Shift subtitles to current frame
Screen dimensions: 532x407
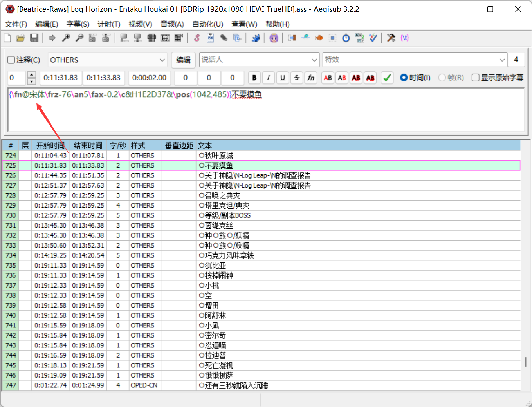coord(179,38)
